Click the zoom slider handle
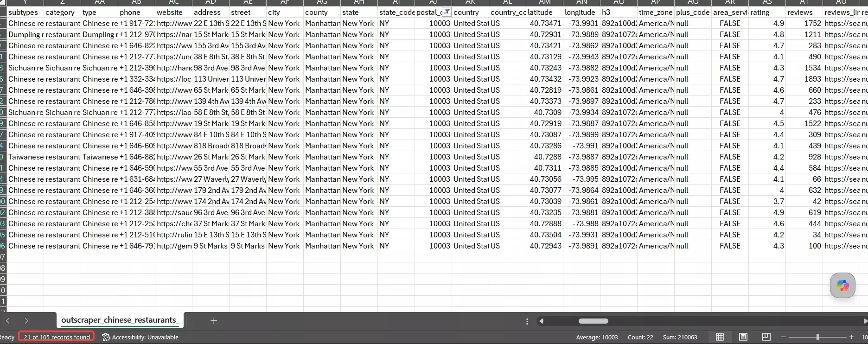868x344 pixels. click(818, 337)
